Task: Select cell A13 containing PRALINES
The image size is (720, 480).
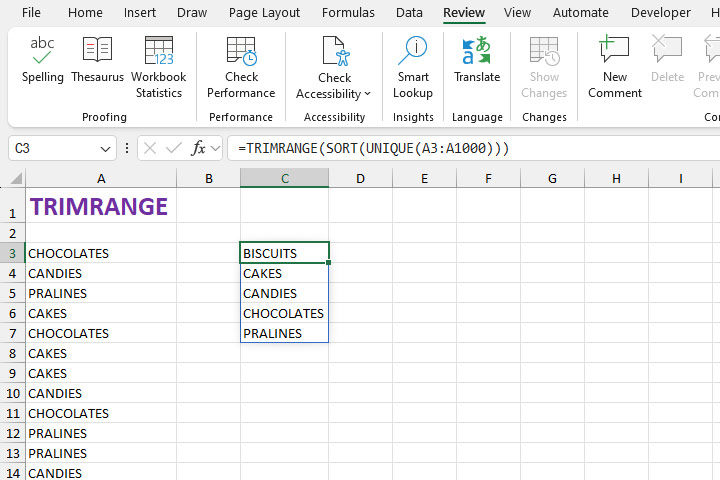Action: [x=101, y=453]
